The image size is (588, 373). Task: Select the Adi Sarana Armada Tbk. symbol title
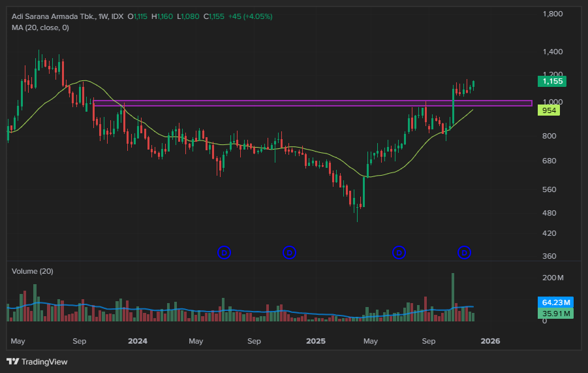[54, 16]
